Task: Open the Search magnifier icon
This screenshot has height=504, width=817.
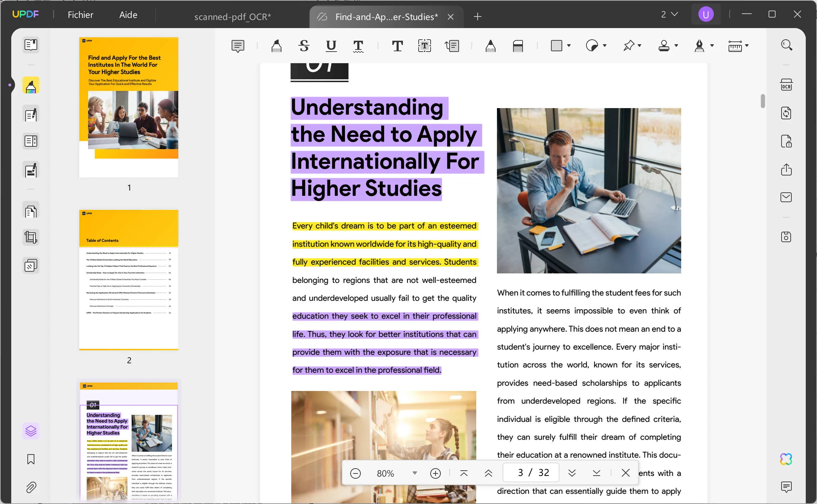Action: pos(786,45)
